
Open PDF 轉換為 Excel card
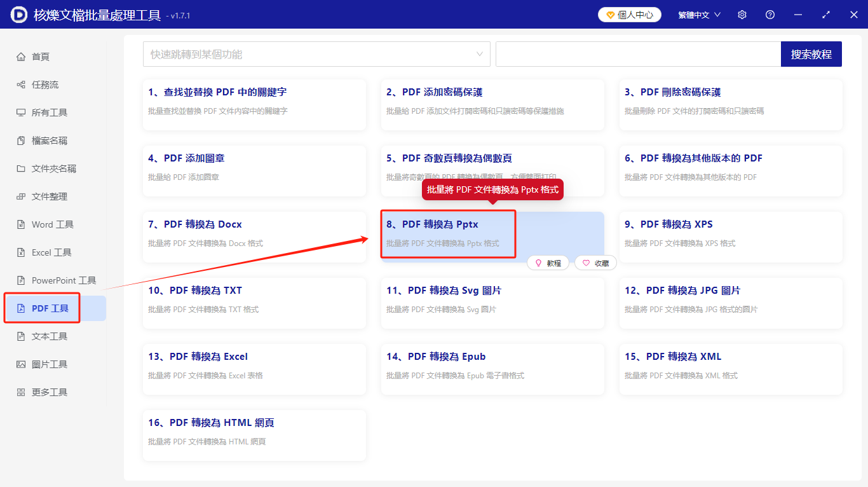pyautogui.click(x=254, y=369)
